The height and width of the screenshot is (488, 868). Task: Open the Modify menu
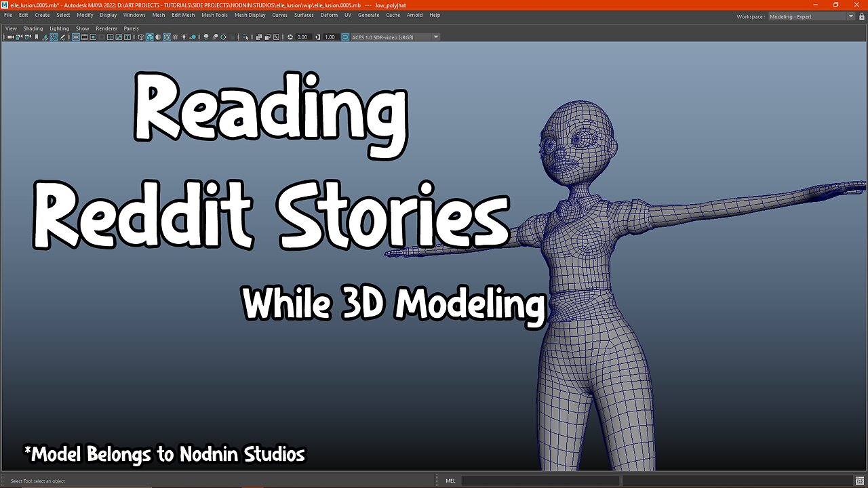point(85,15)
